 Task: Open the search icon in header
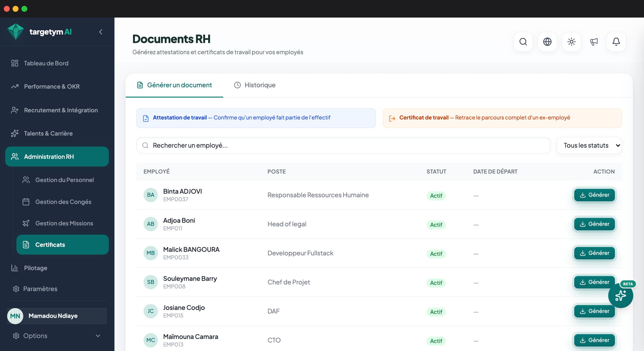click(523, 42)
